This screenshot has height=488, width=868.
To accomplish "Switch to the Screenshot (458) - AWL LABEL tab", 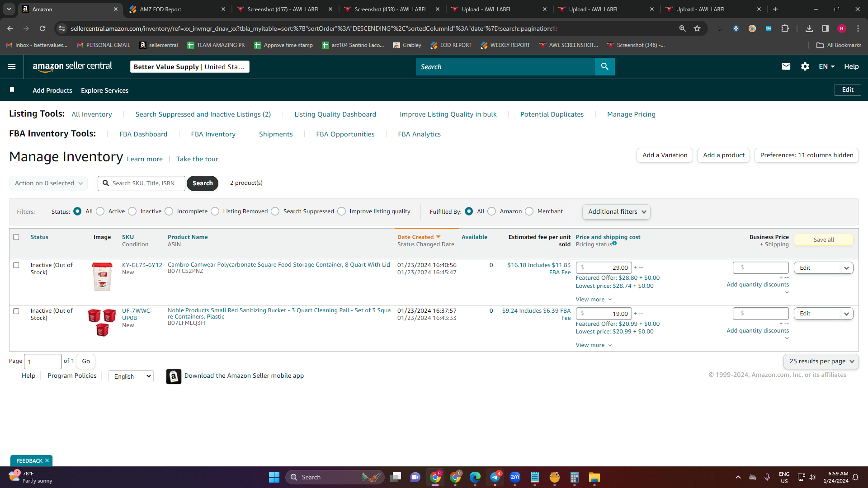I will tap(391, 9).
